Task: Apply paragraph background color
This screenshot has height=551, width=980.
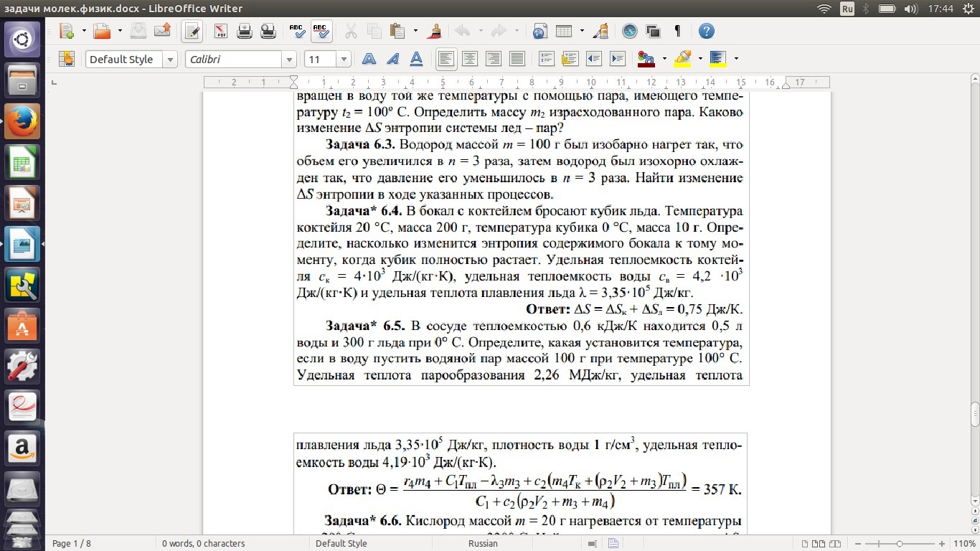Action: (718, 59)
